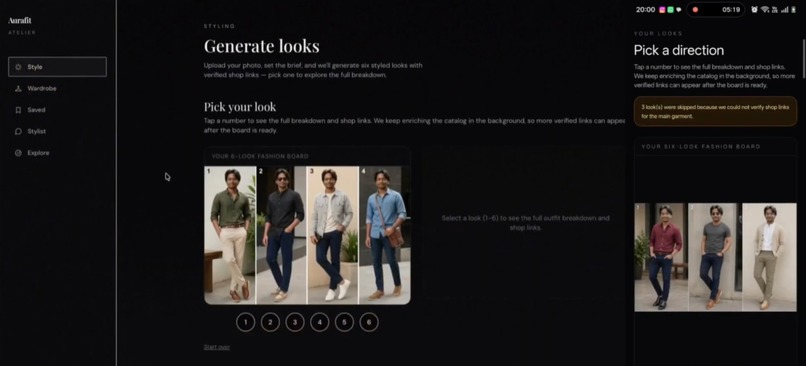Image resolution: width=806 pixels, height=366 pixels.
Task: Click the YOUR 6-LOOK FASHION BOARD header
Action: coord(260,156)
